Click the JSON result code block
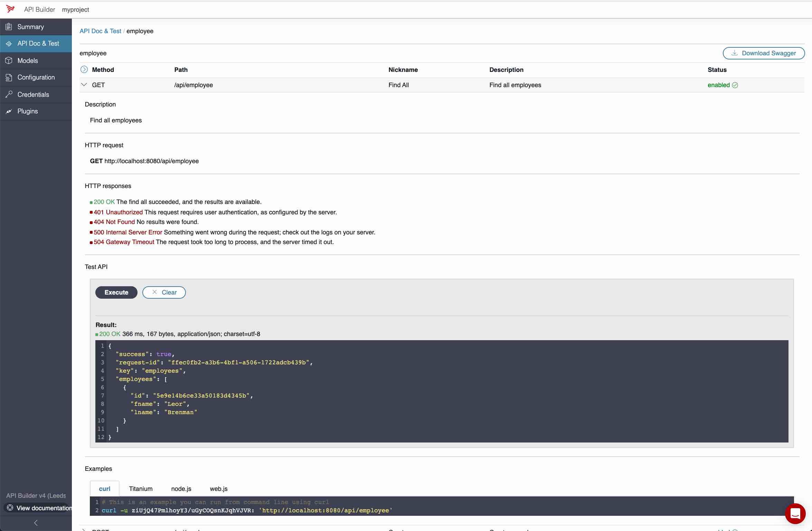The height and width of the screenshot is (531, 812). 442,391
